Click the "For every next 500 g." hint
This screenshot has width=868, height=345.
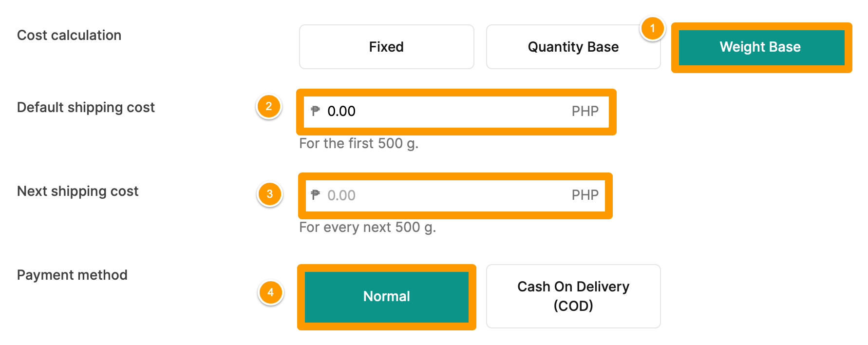click(x=367, y=227)
